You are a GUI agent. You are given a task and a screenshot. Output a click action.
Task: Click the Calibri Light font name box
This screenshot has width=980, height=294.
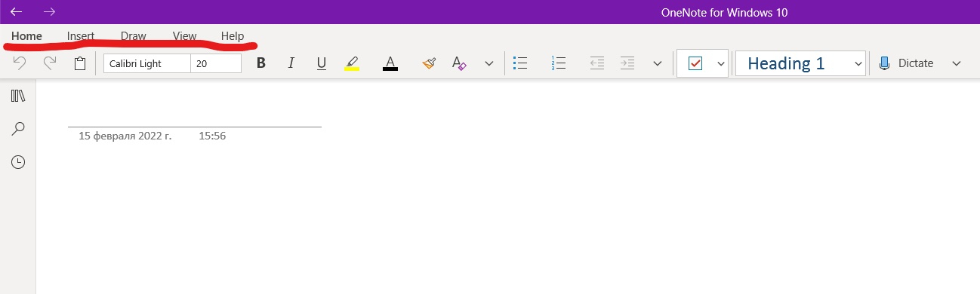147,63
